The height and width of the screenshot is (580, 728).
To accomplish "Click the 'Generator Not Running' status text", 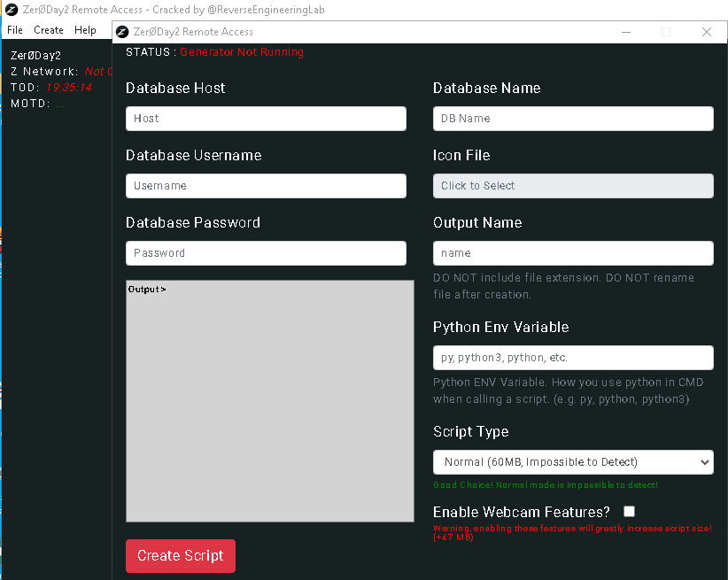I will coord(242,52).
